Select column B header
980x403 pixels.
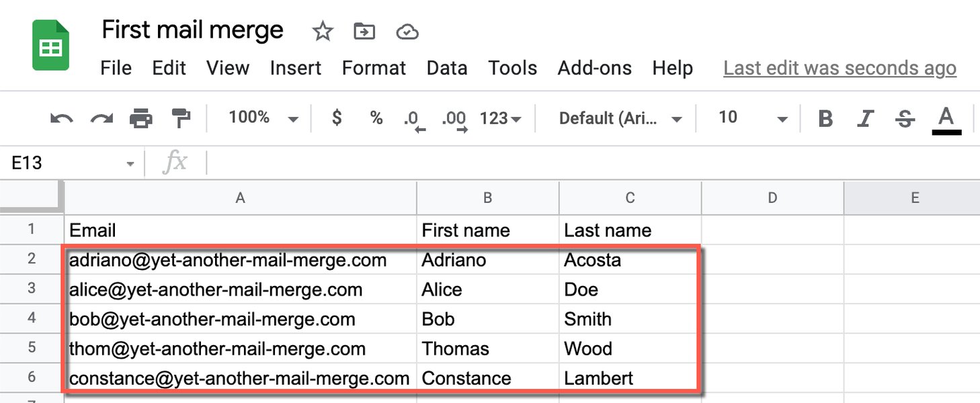click(x=488, y=198)
